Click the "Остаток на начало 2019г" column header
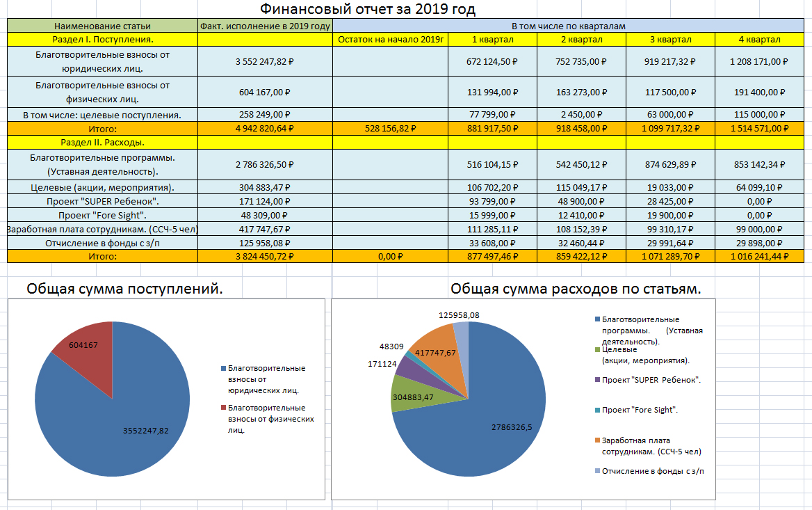This screenshot has height=510, width=812. (390, 39)
